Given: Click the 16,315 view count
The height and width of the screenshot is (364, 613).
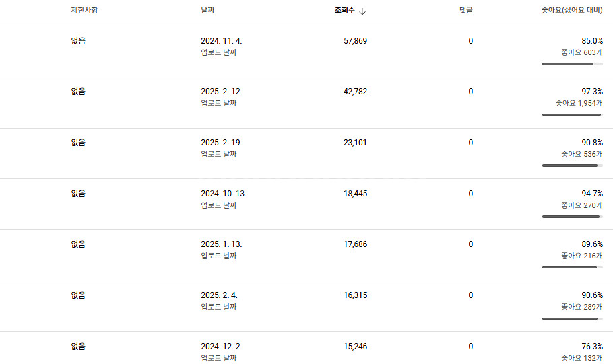Looking at the screenshot, I should click(x=355, y=295).
